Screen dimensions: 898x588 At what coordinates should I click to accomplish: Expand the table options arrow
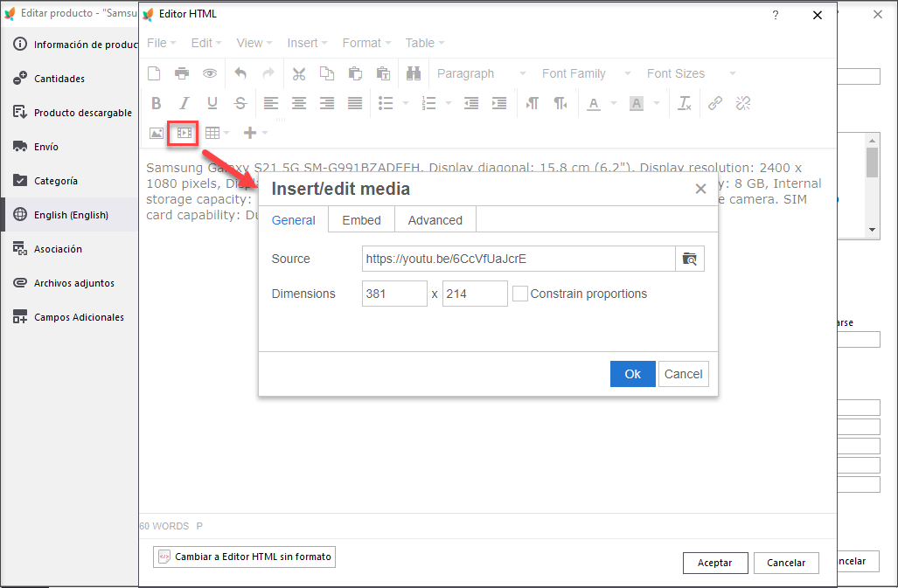226,133
